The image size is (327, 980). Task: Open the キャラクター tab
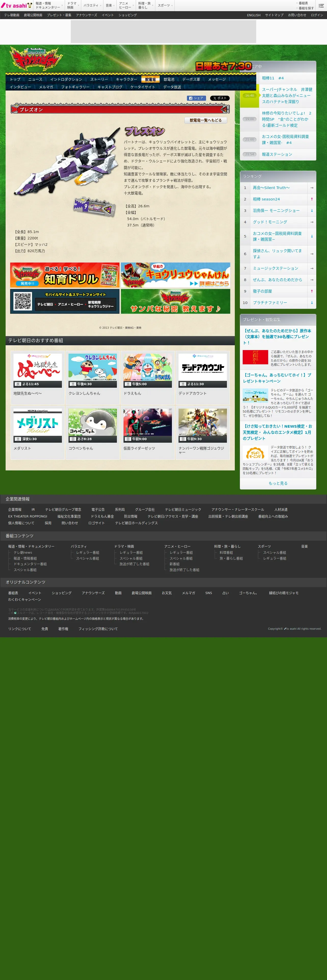(x=126, y=80)
